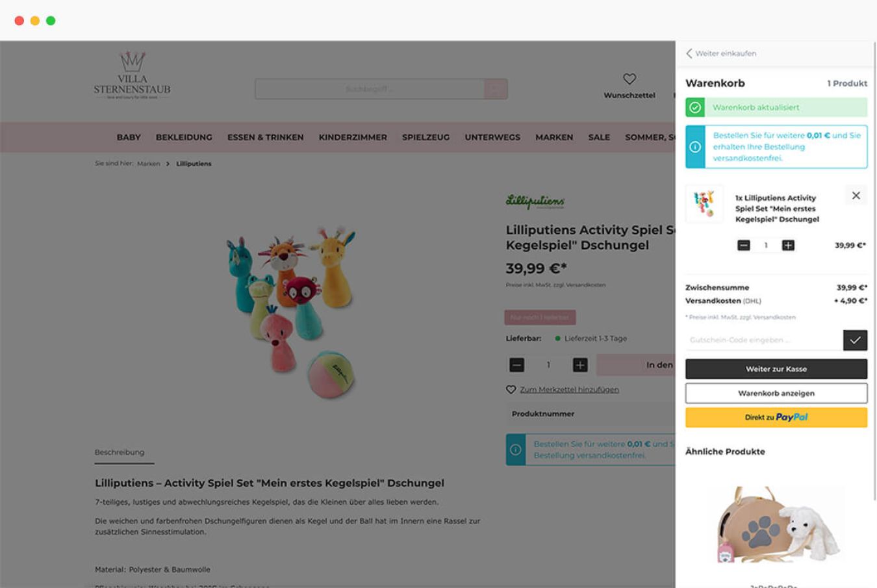Click product page quantity minus icon
Viewport: 877px width, 588px height.
516,365
